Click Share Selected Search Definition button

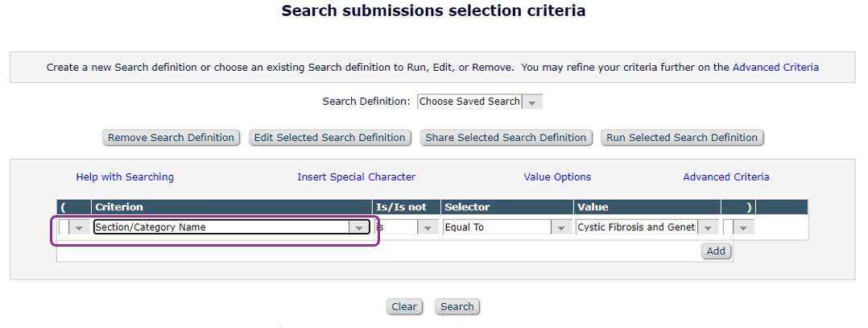coord(506,138)
